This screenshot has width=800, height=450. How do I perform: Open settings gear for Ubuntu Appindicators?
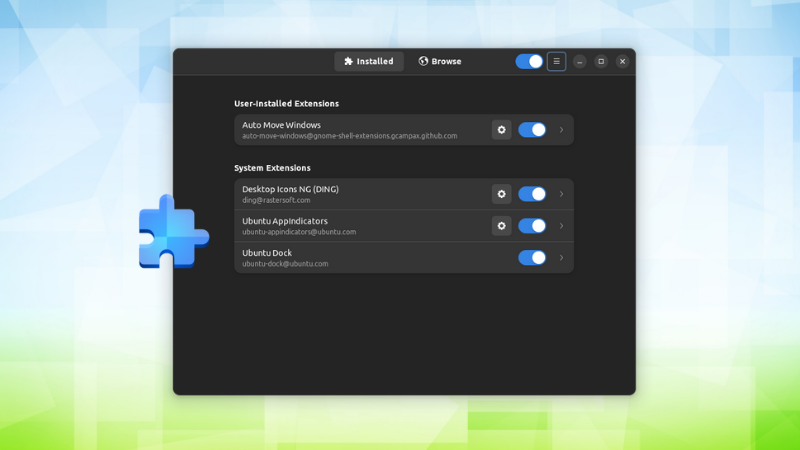pos(501,226)
